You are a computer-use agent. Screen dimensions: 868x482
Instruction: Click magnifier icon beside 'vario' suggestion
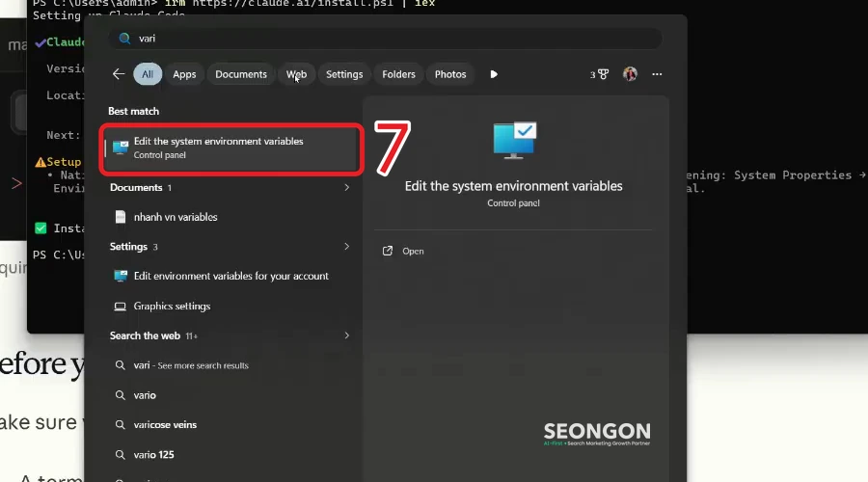(121, 395)
